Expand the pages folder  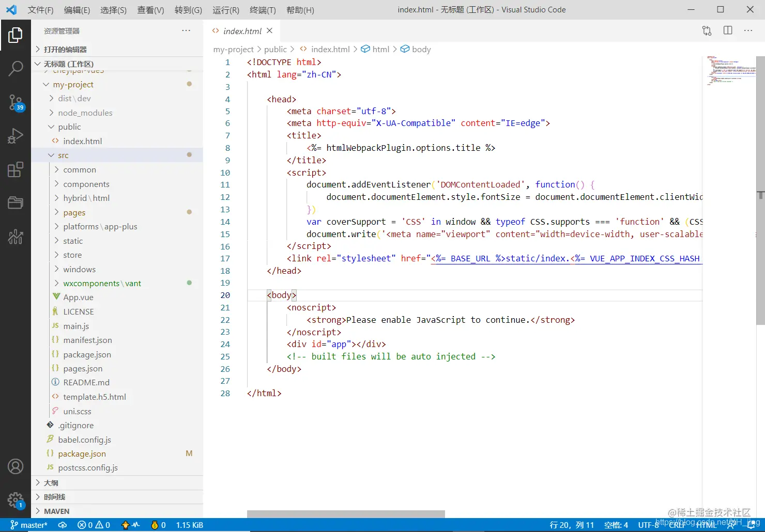[x=117, y=213]
